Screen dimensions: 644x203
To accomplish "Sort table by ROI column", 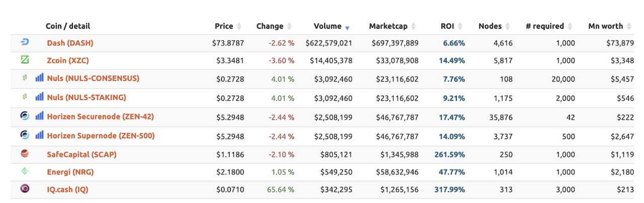I will point(451,26).
